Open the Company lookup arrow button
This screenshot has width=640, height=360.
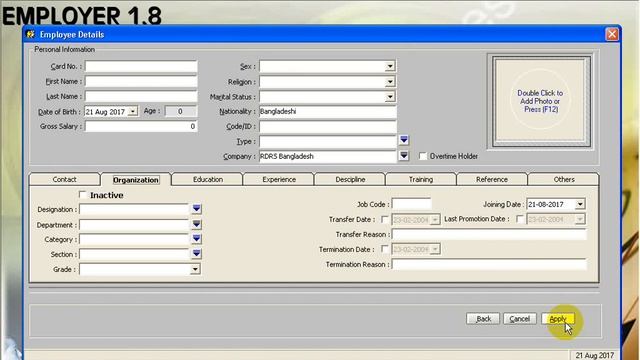(404, 156)
